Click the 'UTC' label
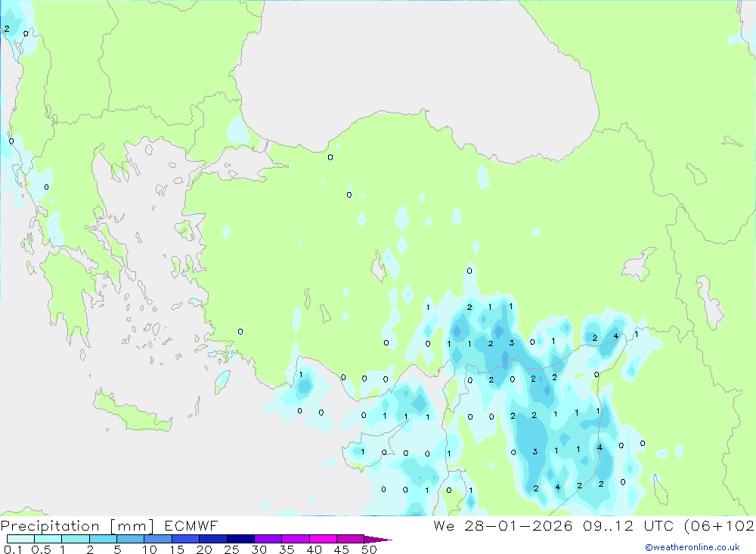 point(658,525)
